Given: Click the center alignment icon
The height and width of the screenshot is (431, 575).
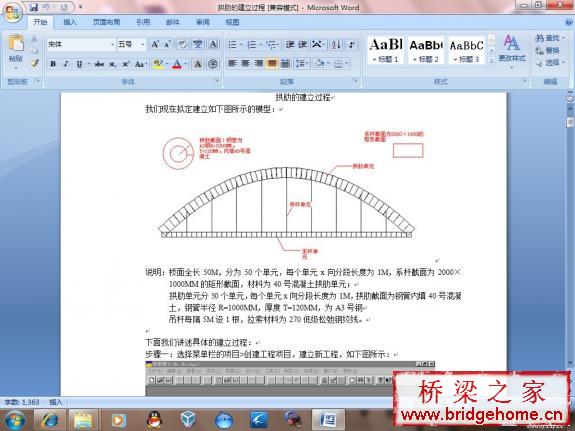Looking at the screenshot, I should [245, 63].
